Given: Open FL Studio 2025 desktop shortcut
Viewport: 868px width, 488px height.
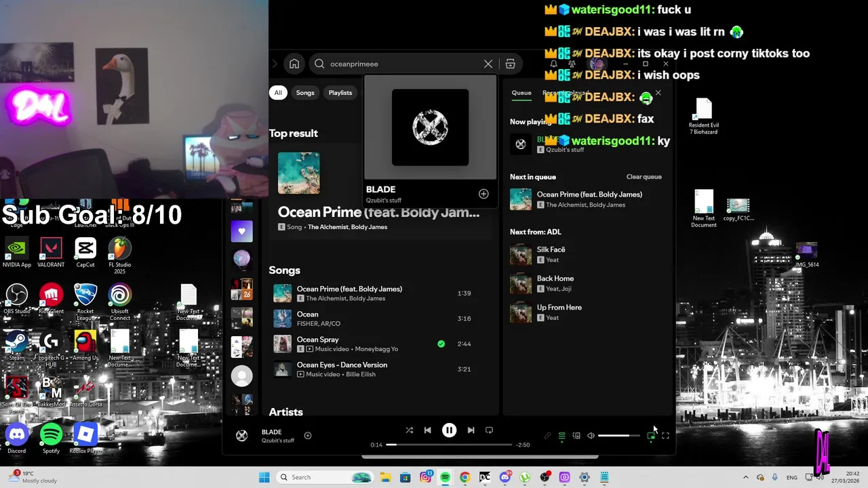Looking at the screenshot, I should pyautogui.click(x=120, y=256).
